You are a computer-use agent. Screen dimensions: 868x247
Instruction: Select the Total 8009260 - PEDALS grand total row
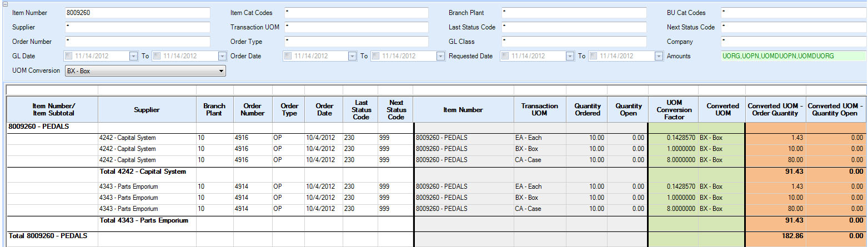[x=48, y=236]
